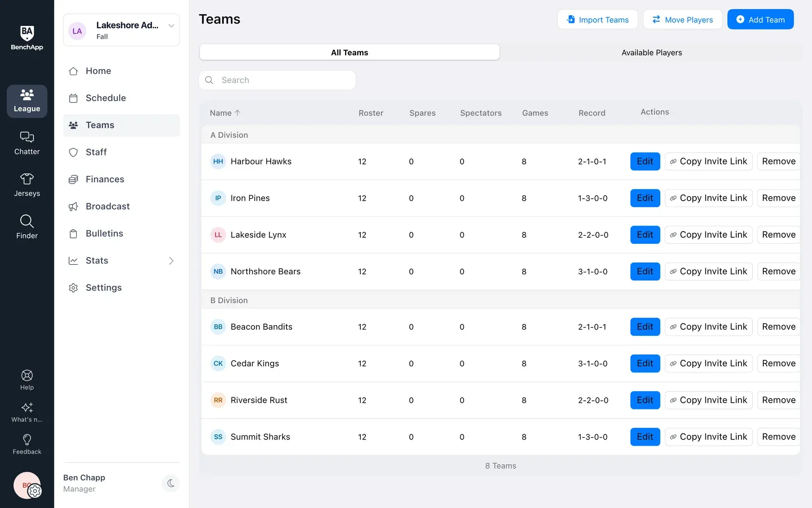The image size is (812, 508).
Task: Open the Help lifebuoy icon
Action: (x=27, y=380)
